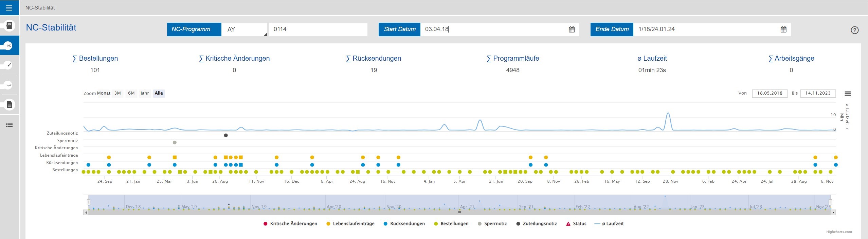Open the help question mark icon

point(854,30)
